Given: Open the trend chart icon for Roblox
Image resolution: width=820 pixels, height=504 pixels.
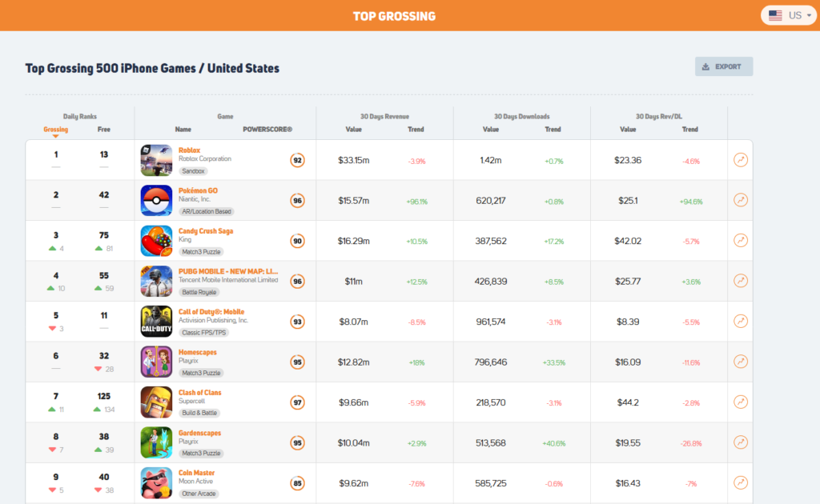Looking at the screenshot, I should coord(741,160).
